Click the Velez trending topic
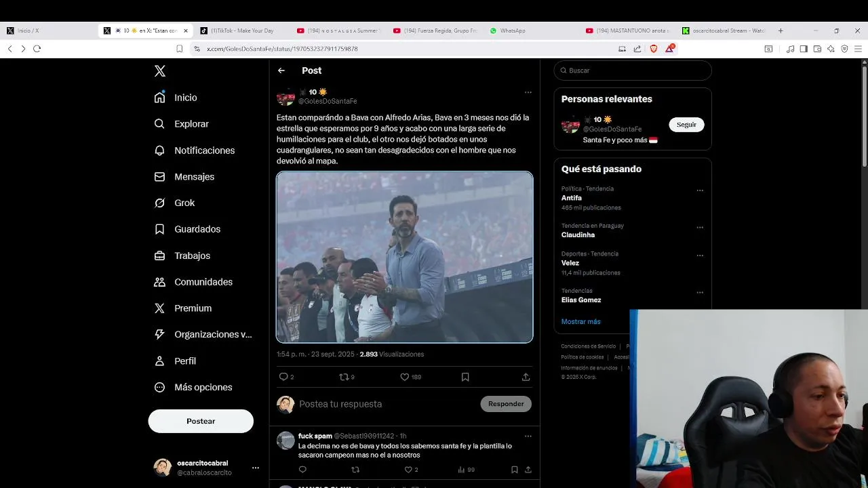This screenshot has height=488, width=868. tap(570, 263)
